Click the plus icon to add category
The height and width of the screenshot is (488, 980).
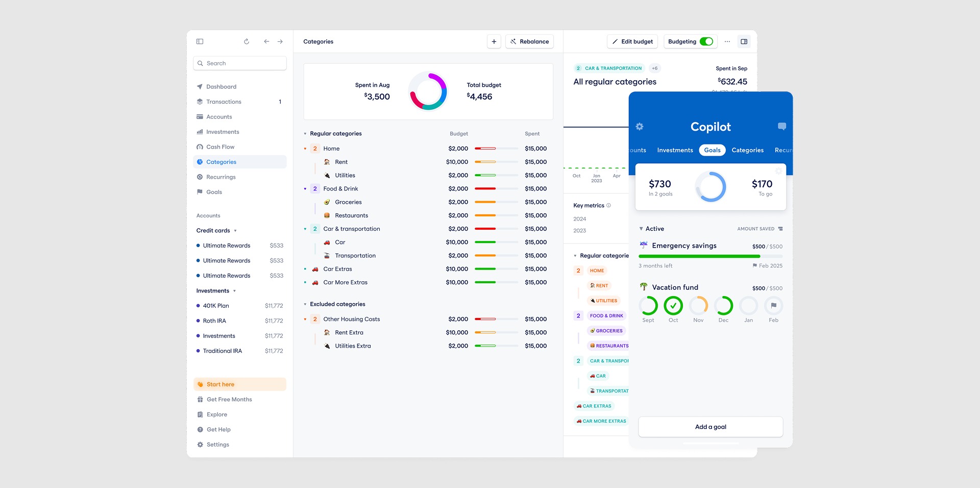pyautogui.click(x=494, y=41)
